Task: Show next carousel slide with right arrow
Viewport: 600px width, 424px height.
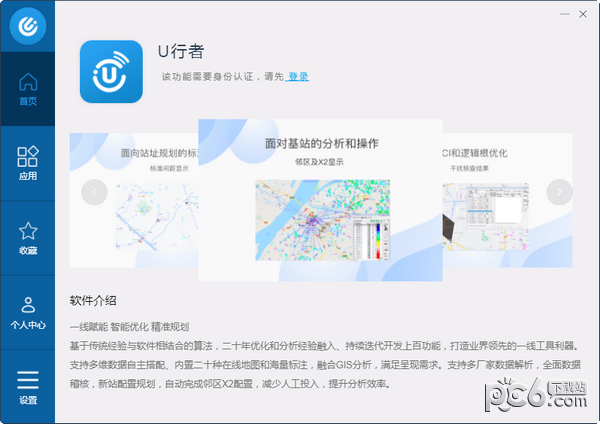Action: coord(559,192)
